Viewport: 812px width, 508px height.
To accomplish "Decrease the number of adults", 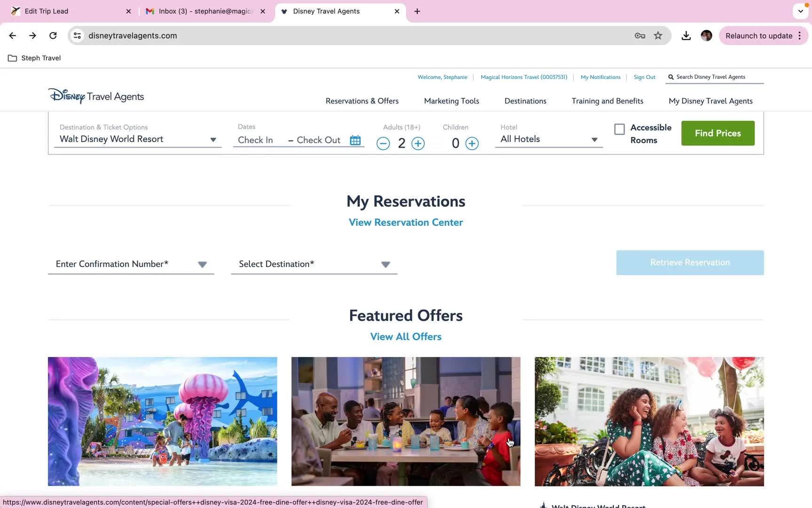I will 383,143.
